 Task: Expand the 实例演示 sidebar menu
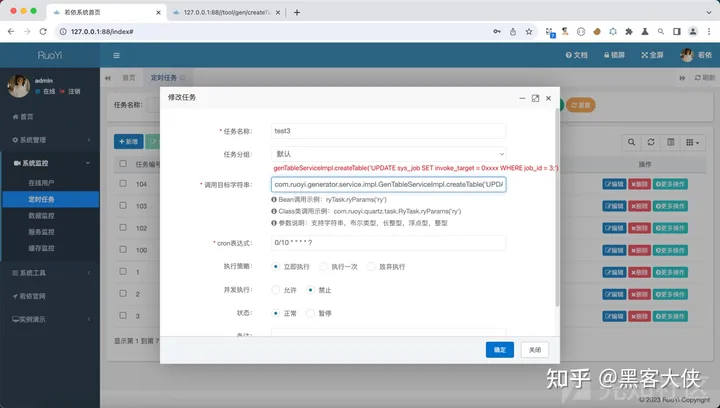(x=50, y=319)
